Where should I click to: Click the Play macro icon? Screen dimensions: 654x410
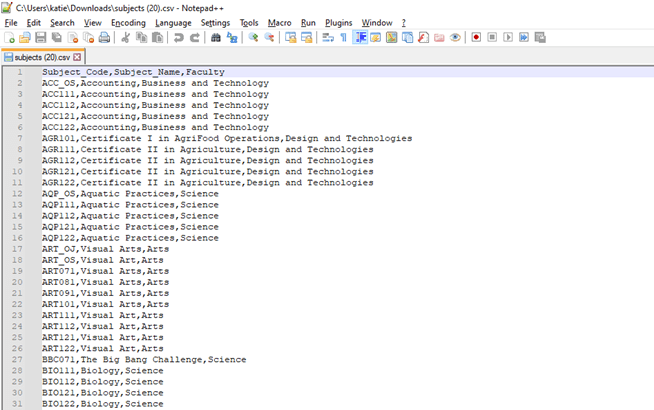(508, 38)
